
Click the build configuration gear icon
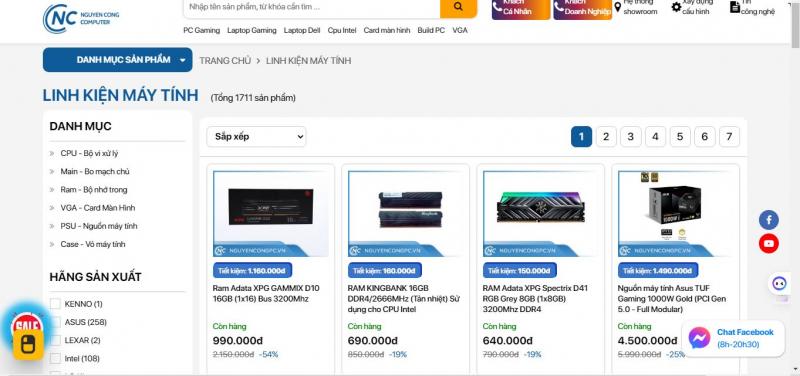[676, 7]
